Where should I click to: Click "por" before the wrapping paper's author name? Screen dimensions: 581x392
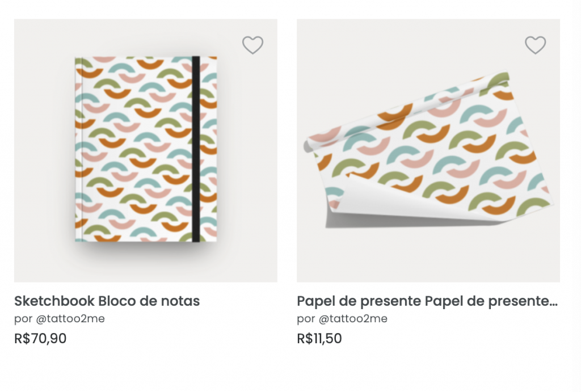(306, 319)
